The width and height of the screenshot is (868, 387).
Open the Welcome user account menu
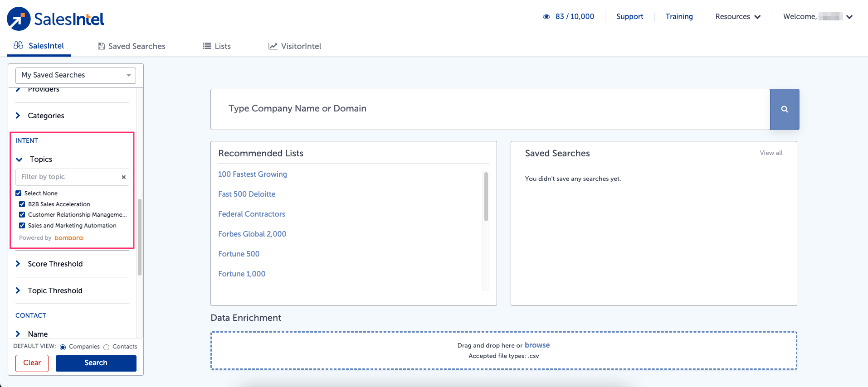click(818, 17)
